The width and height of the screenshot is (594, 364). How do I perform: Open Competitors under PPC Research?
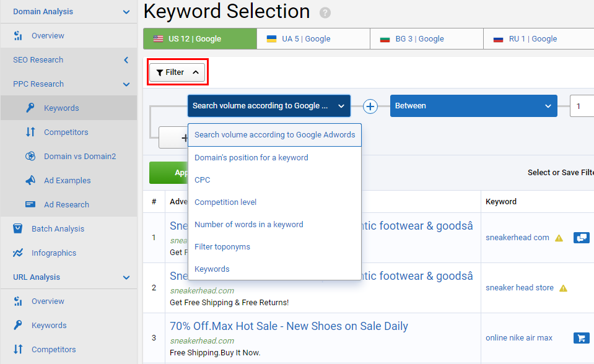tap(66, 132)
